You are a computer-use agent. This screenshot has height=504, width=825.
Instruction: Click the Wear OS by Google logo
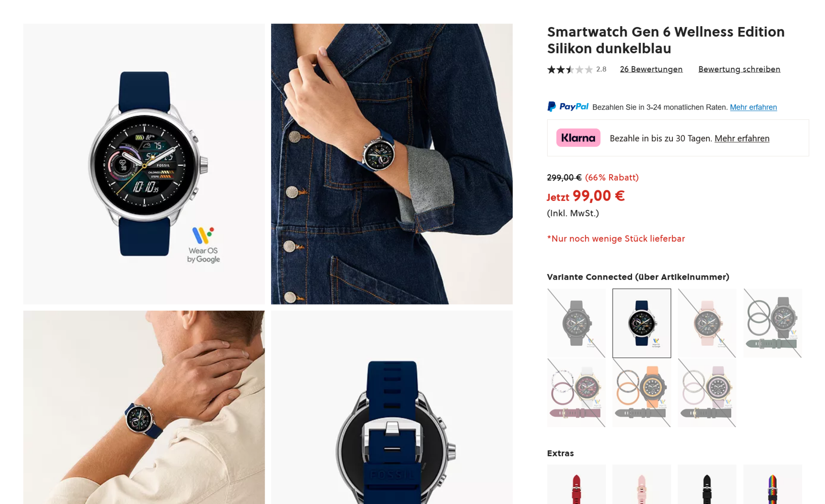point(203,245)
